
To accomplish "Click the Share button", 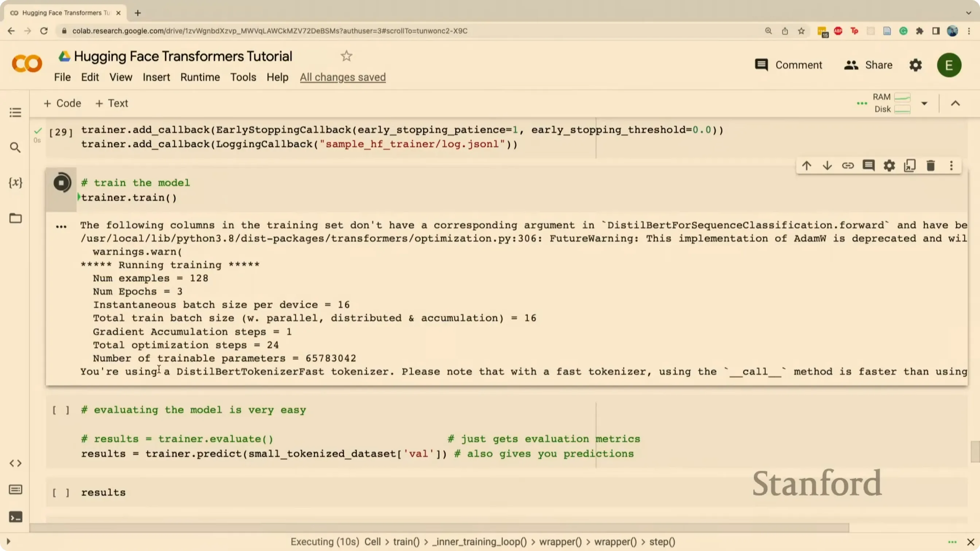I will [868, 65].
